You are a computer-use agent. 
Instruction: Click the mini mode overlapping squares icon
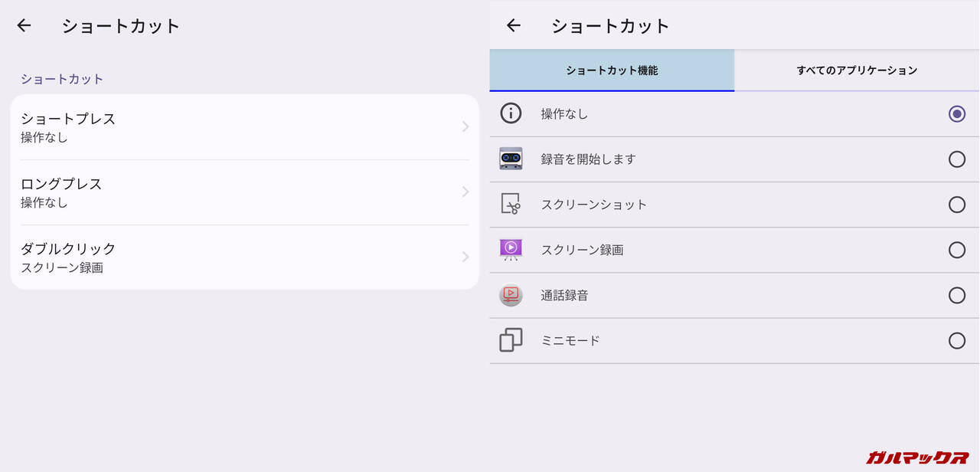[511, 340]
